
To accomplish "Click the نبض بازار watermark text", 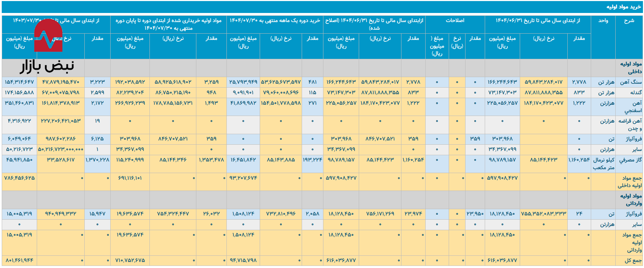I will [x=47, y=66].
